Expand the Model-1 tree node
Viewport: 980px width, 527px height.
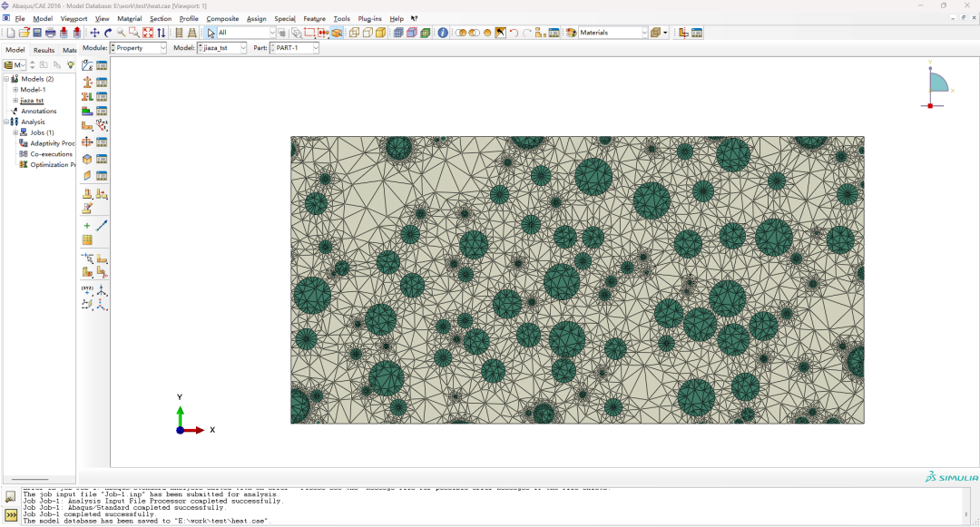(x=15, y=89)
